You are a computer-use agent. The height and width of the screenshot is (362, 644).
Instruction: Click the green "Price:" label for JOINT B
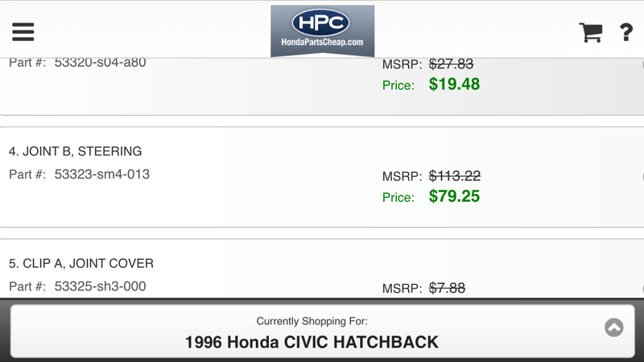pyautogui.click(x=398, y=197)
